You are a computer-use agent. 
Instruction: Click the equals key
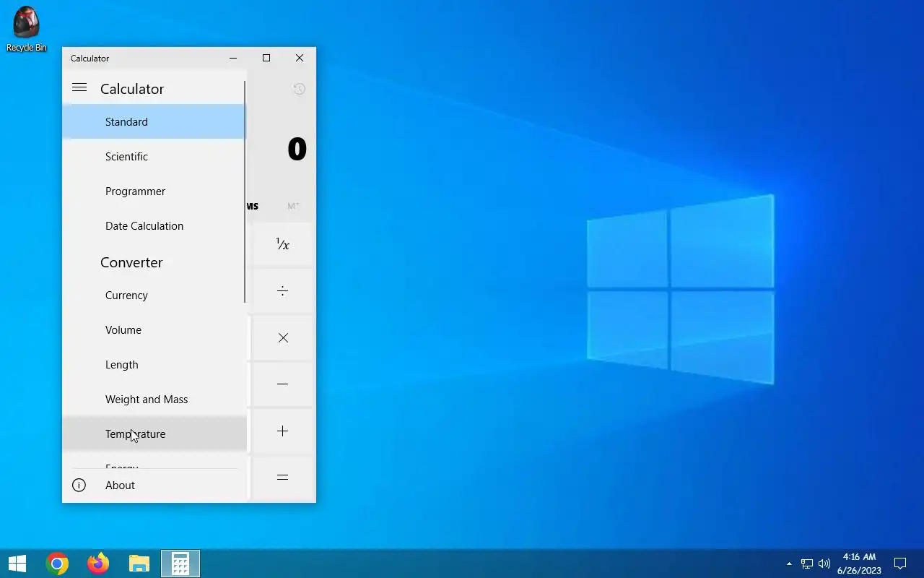point(282,477)
